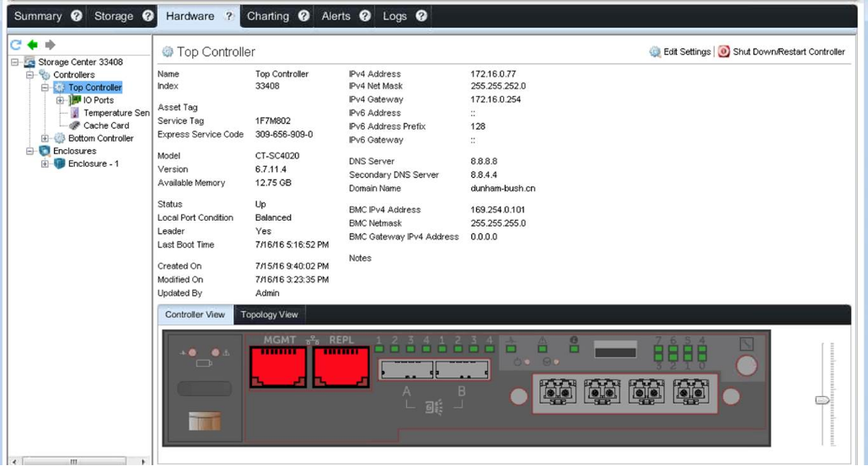868x466 pixels.
Task: Click the DNS Server value 8.8.8.8
Action: tap(484, 161)
